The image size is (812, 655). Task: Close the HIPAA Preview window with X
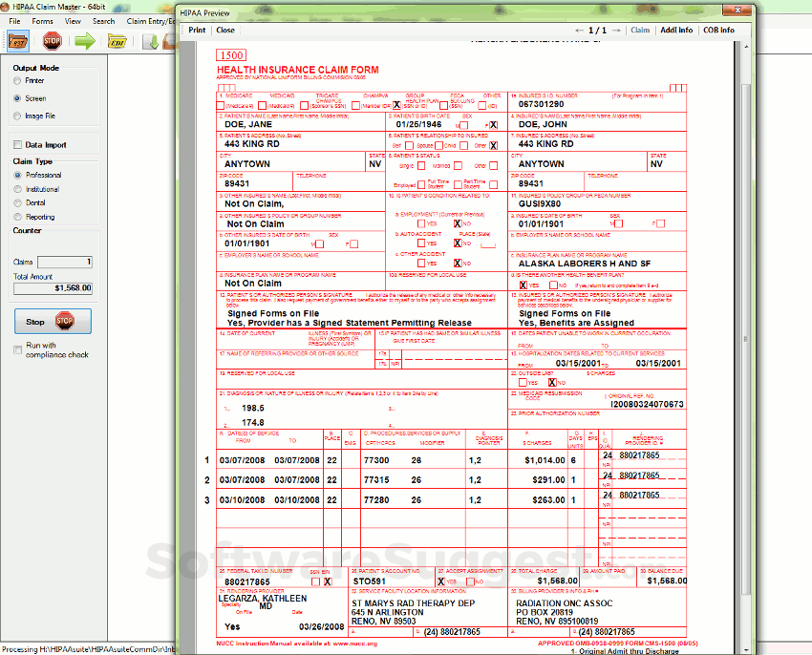click(x=737, y=10)
